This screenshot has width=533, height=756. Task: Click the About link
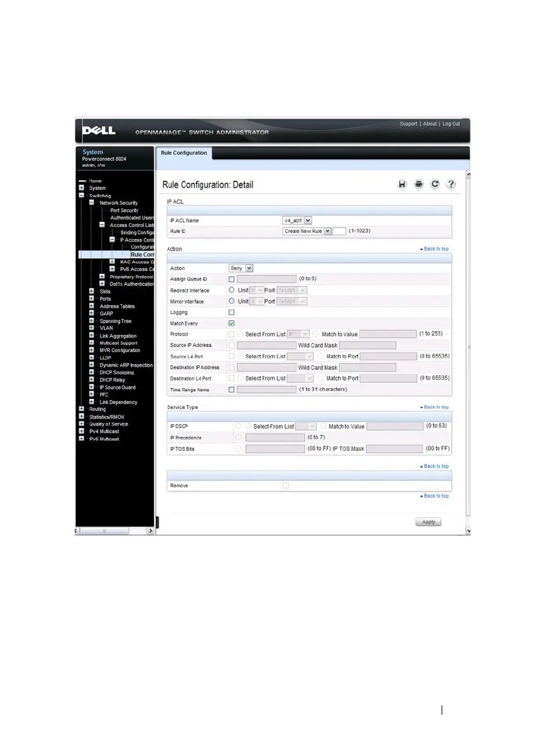[x=430, y=124]
